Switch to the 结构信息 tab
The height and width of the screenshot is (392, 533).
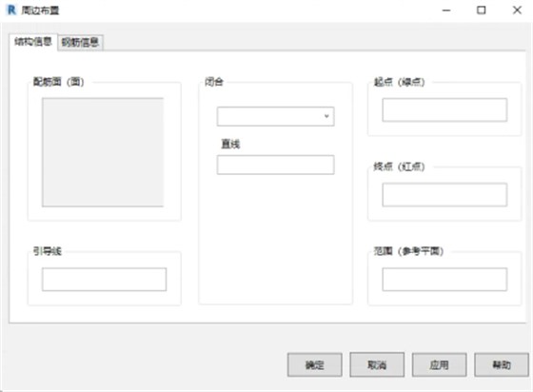(33, 42)
